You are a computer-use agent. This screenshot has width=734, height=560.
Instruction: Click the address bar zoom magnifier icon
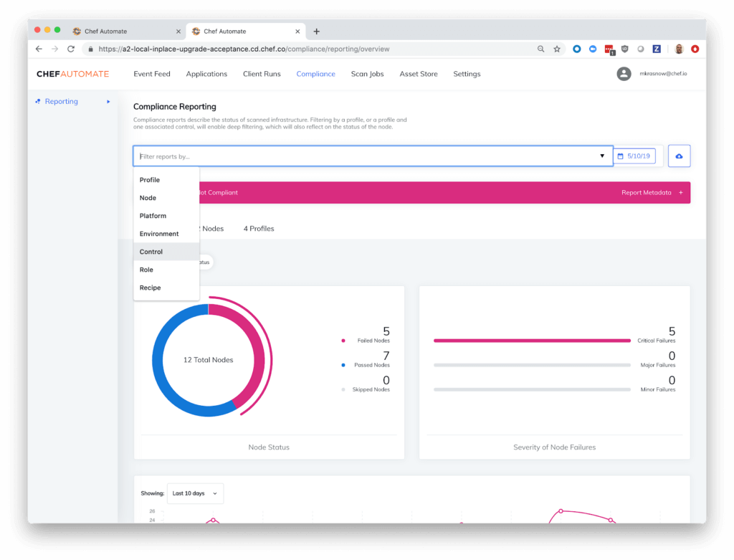(x=540, y=49)
